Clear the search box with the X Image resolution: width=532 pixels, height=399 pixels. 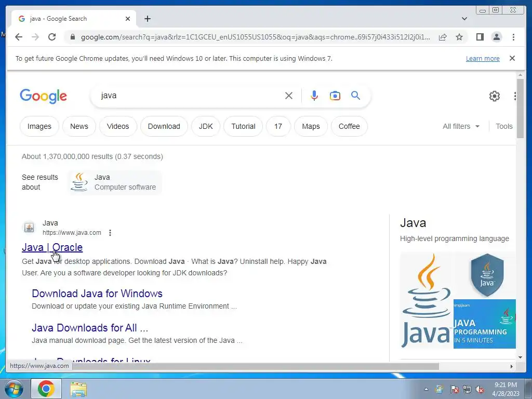pyautogui.click(x=289, y=96)
